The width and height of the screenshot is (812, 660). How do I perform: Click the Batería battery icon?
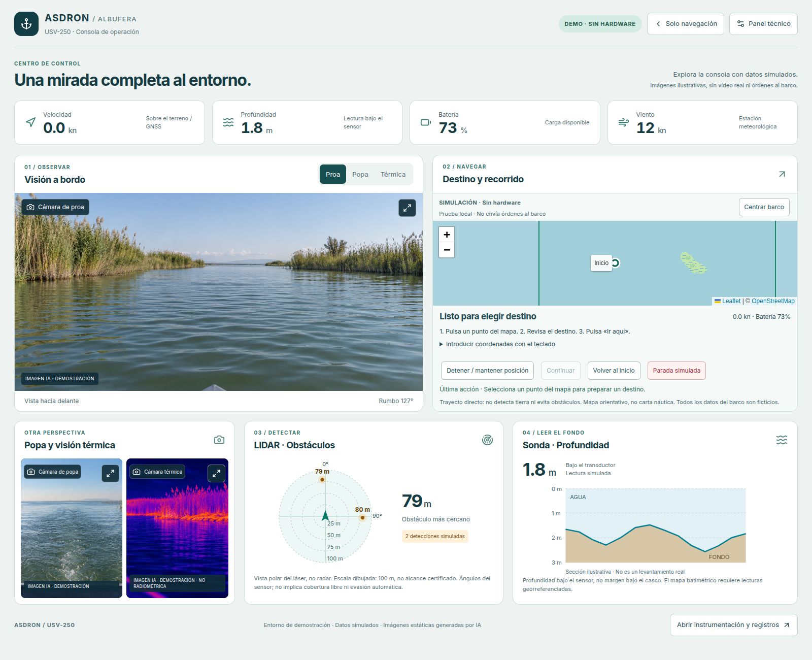(426, 122)
